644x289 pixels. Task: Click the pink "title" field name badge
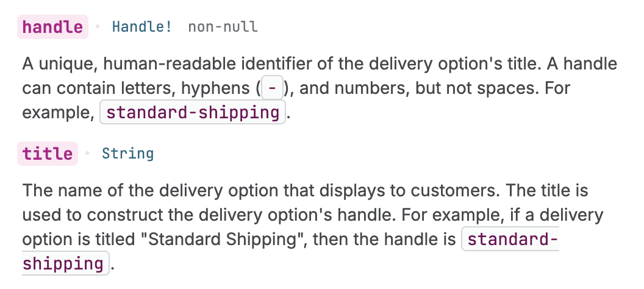tap(48, 154)
